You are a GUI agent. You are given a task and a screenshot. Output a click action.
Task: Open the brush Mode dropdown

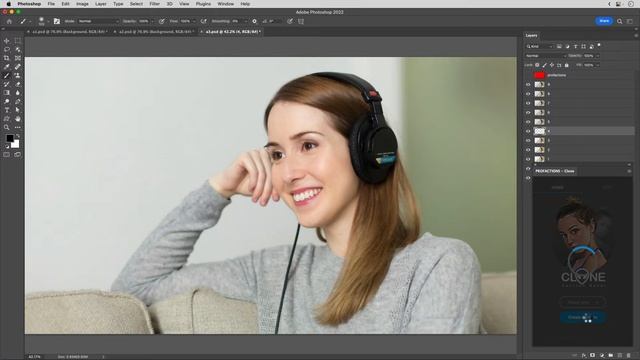click(98, 21)
